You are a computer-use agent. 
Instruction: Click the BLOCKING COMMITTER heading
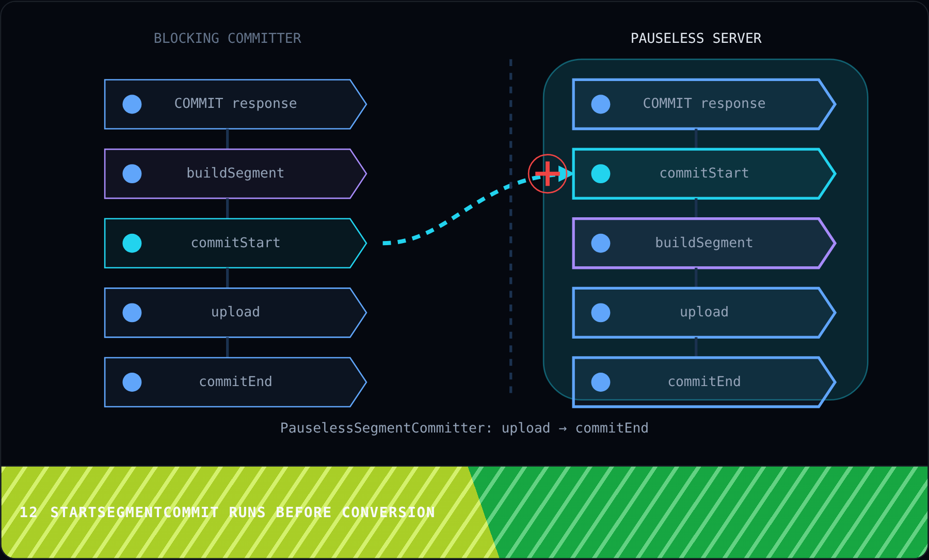coord(228,38)
